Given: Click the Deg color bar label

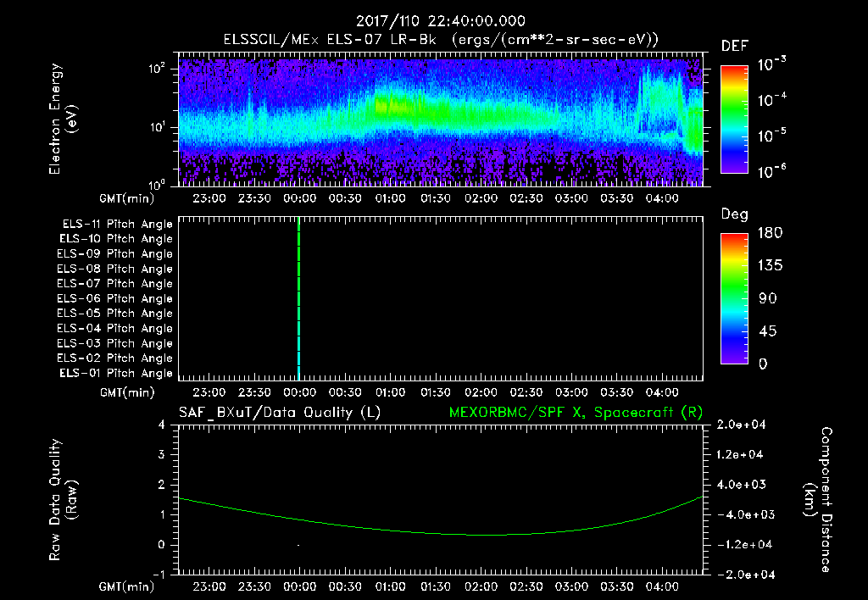Looking at the screenshot, I should pos(735,214).
